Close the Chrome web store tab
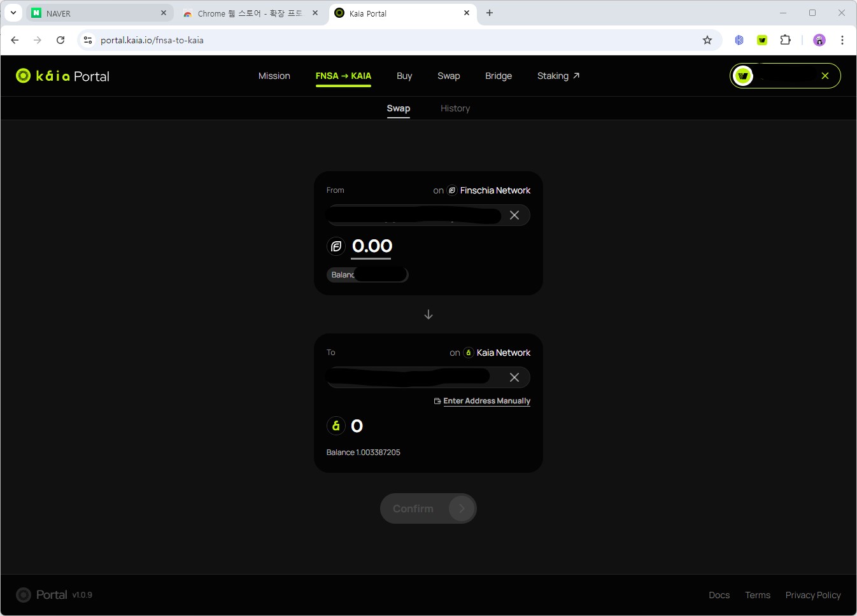This screenshot has height=616, width=857. (x=315, y=13)
